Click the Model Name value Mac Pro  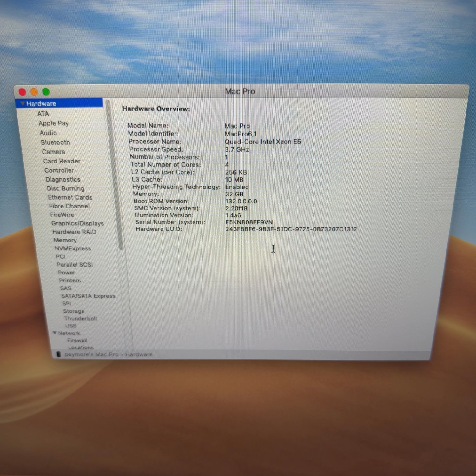pos(237,126)
